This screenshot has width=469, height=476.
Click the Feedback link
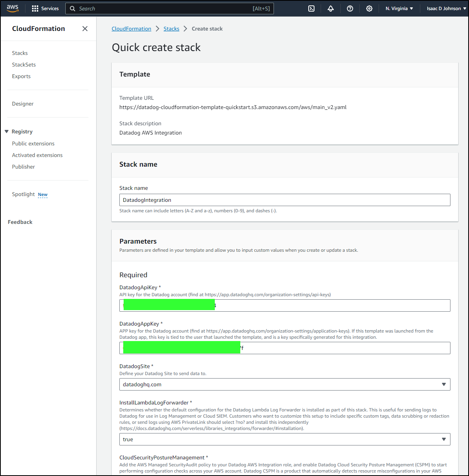20,222
